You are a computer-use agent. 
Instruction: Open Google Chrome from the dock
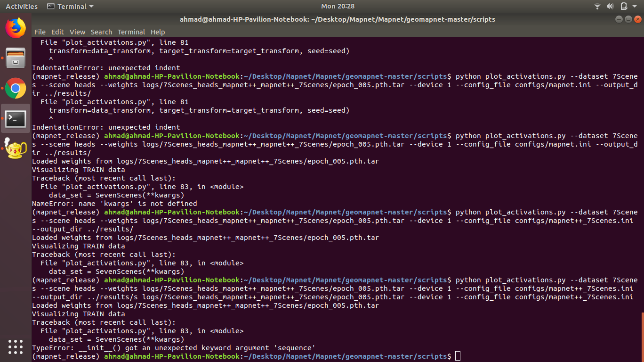click(16, 89)
